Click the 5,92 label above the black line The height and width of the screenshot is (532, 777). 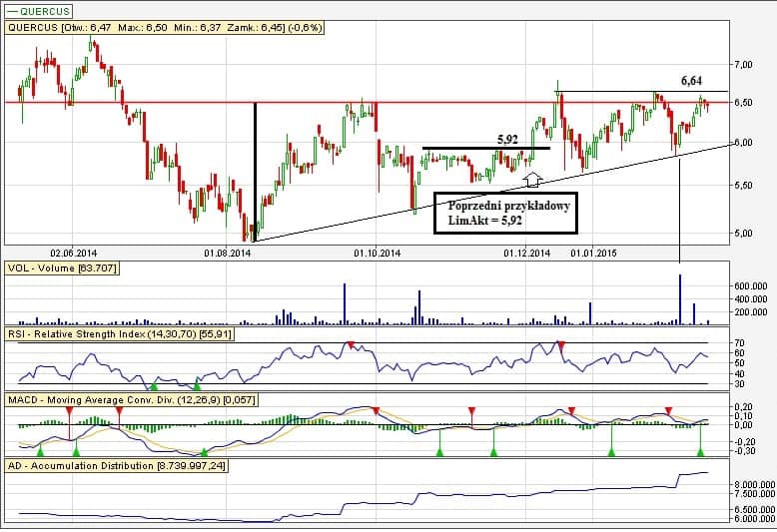509,140
